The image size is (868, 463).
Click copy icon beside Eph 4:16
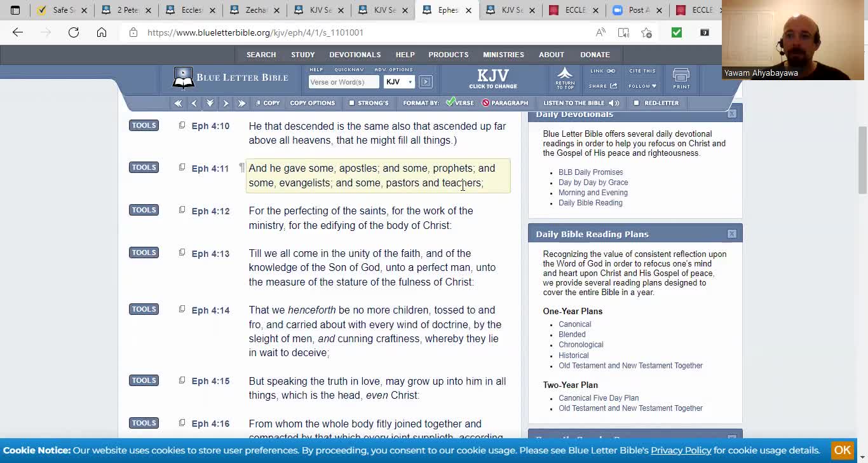182,423
